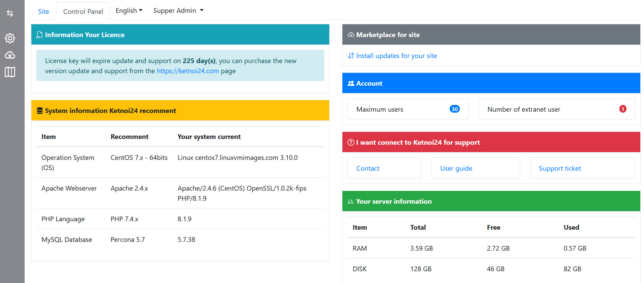Click the 128 GB total disk value
Screen dimensions: 644x283
[x=421, y=269]
